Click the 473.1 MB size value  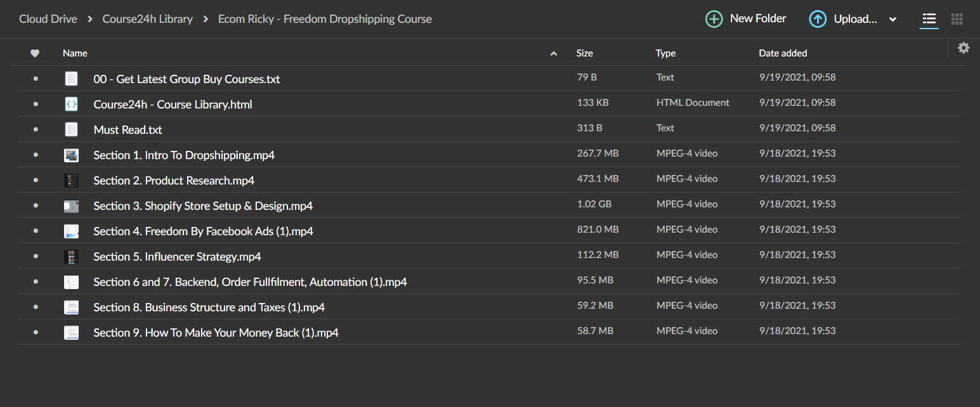click(x=598, y=179)
